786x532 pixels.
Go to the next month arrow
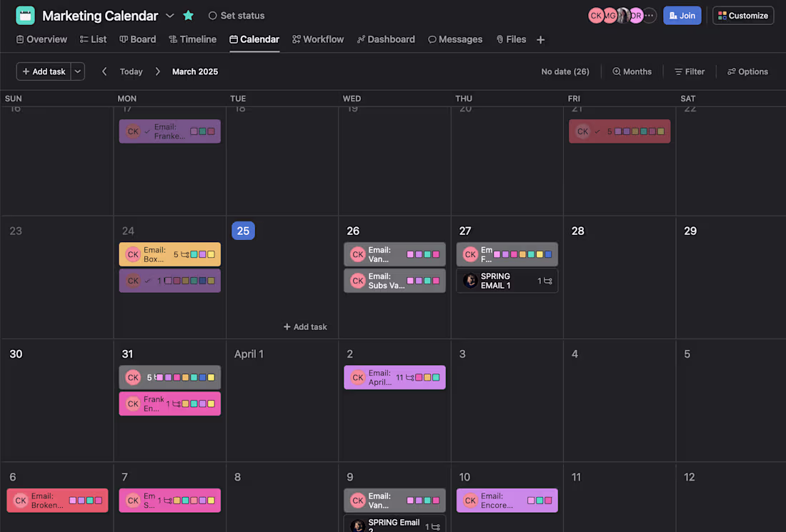pos(157,71)
